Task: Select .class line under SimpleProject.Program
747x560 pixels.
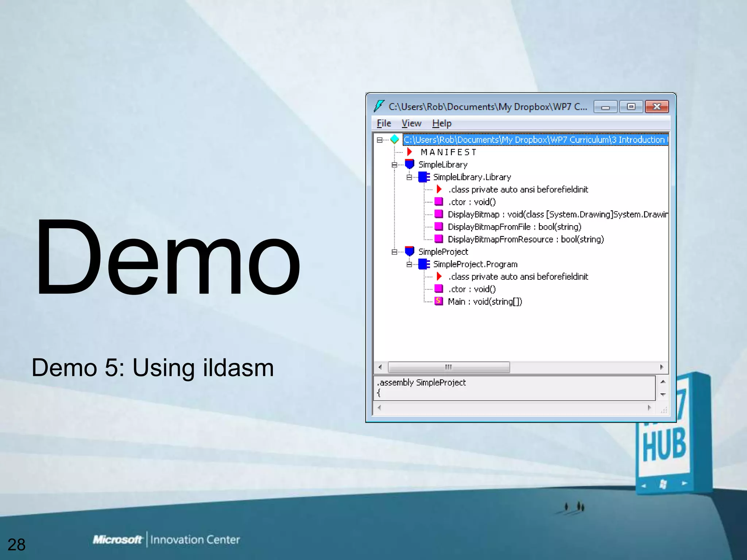Action: pos(518,277)
